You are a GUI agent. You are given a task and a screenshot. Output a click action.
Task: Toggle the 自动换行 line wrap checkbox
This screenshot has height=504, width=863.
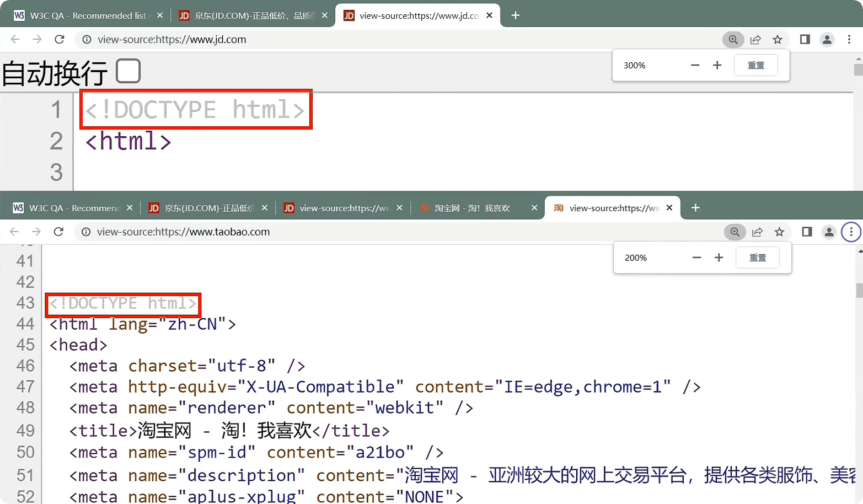tap(128, 71)
